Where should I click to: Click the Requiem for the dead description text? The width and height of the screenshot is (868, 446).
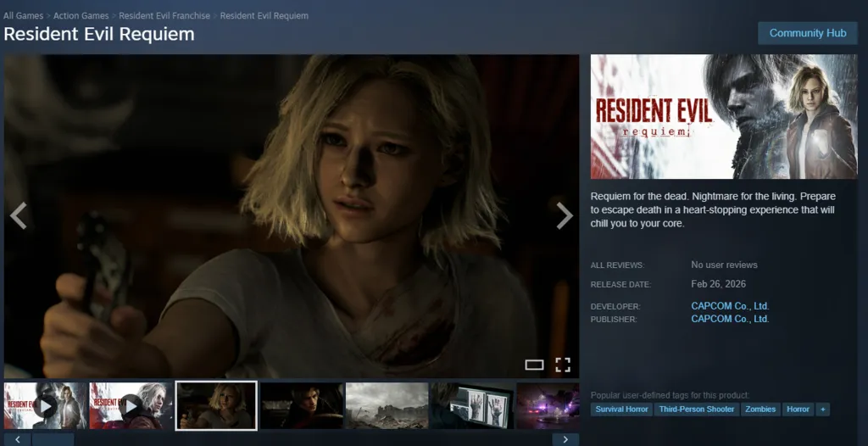[x=713, y=210]
